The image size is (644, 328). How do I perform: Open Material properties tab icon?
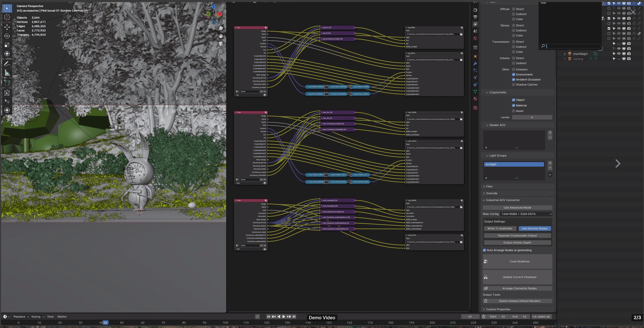point(475,99)
